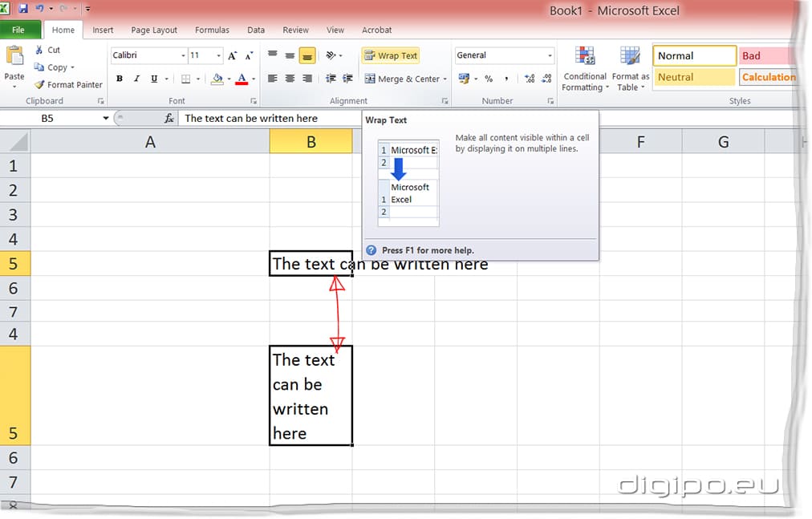The height and width of the screenshot is (519, 812).
Task: Click the Decrease Decimal icon
Action: click(x=546, y=79)
